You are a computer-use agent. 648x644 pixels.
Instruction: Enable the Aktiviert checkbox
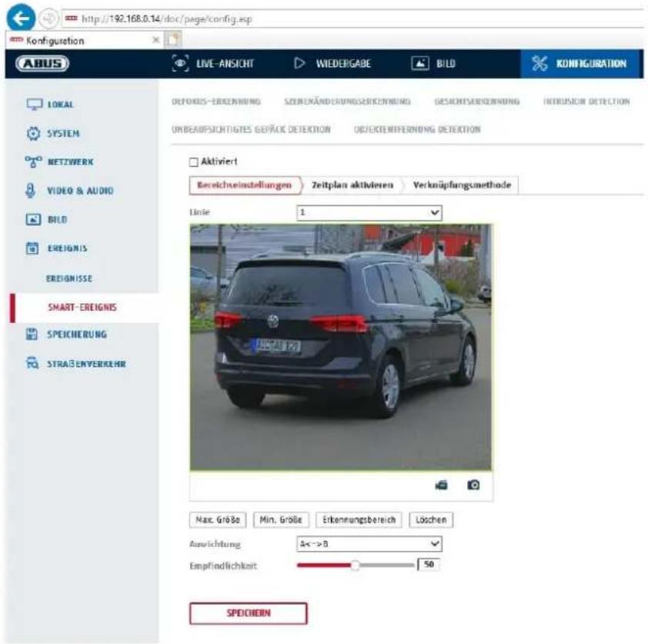(x=193, y=162)
